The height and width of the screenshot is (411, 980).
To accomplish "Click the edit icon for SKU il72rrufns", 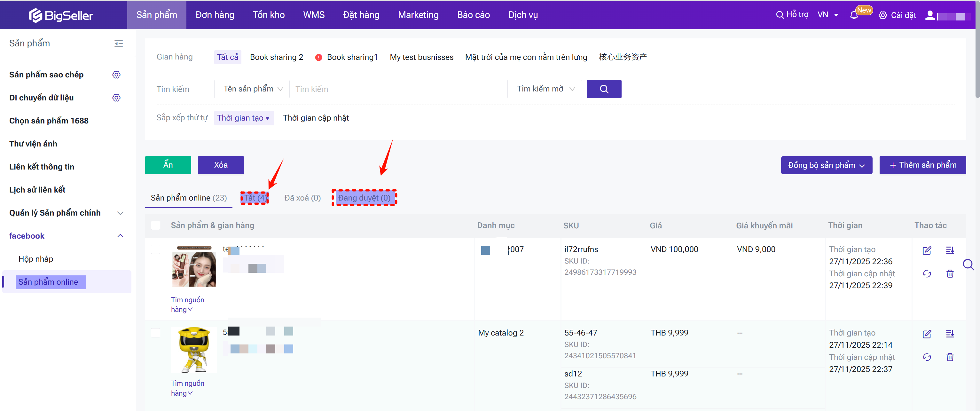I will click(927, 250).
